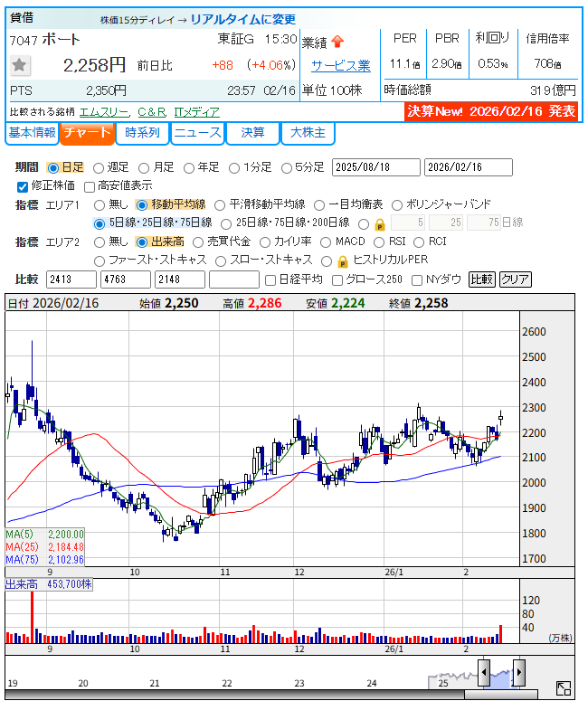Select the 週足 period option
This screenshot has height=701, width=588.
[99, 168]
